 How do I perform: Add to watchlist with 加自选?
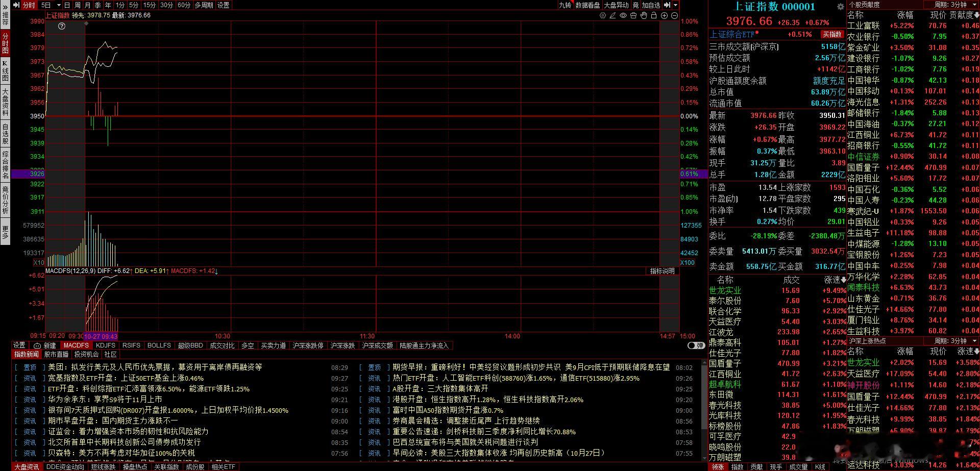point(651,5)
